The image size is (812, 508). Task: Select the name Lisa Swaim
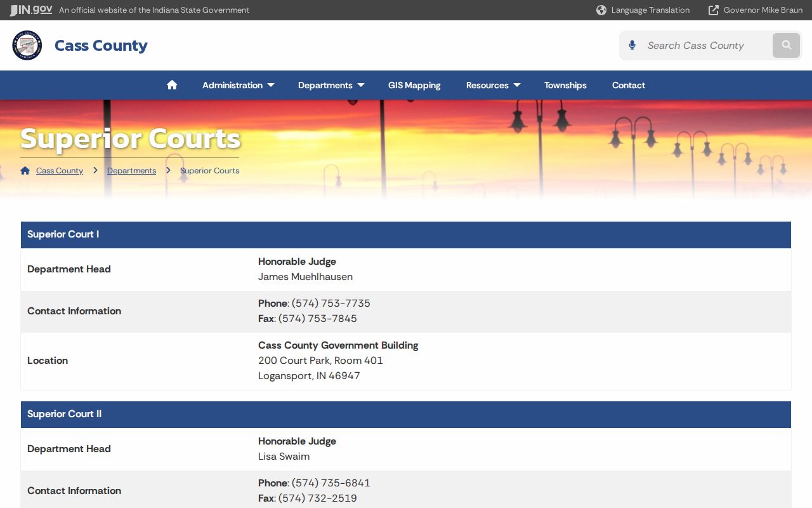tap(284, 457)
